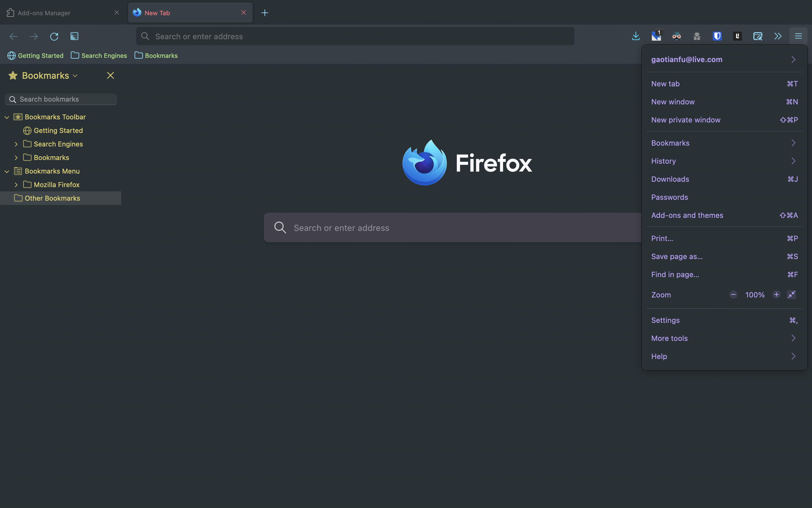Viewport: 812px width, 508px height.
Task: Go forward with the forward arrow
Action: click(x=34, y=36)
